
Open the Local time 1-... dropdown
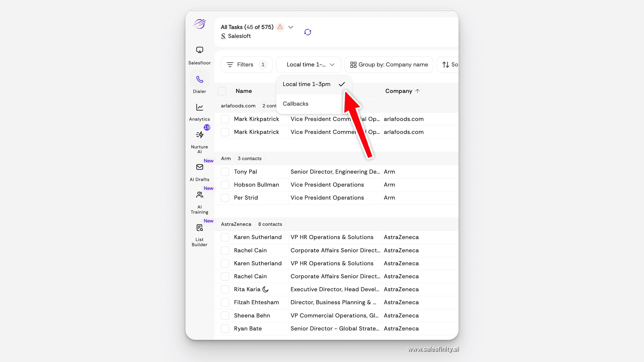pos(308,65)
